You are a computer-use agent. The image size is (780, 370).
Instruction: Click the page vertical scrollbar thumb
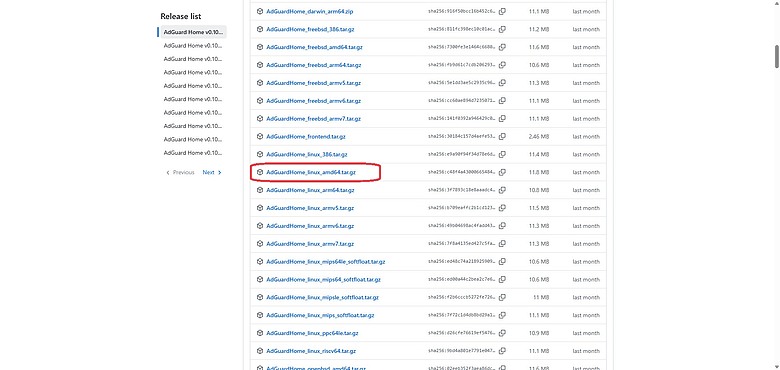coord(777,57)
